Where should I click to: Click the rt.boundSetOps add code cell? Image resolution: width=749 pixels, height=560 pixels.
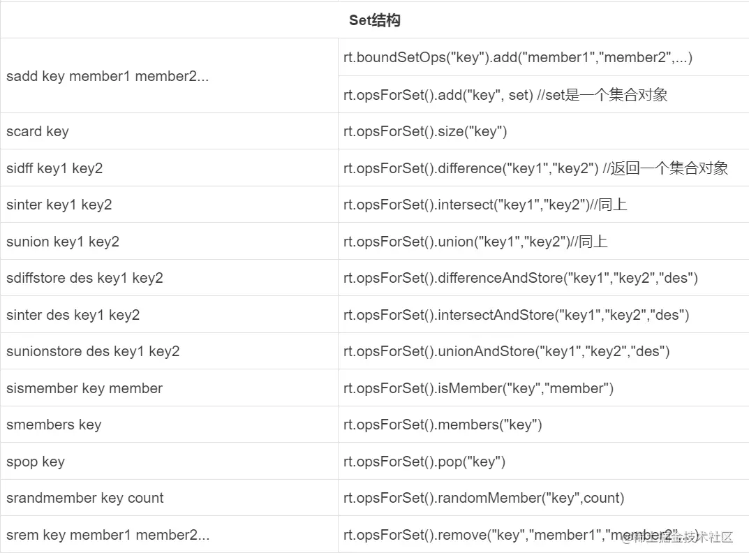tap(517, 57)
